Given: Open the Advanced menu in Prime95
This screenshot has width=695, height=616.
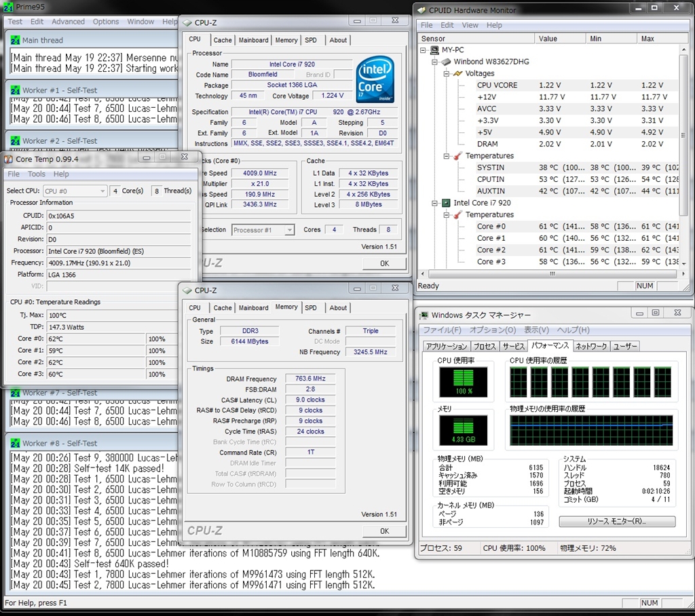Looking at the screenshot, I should click(68, 22).
